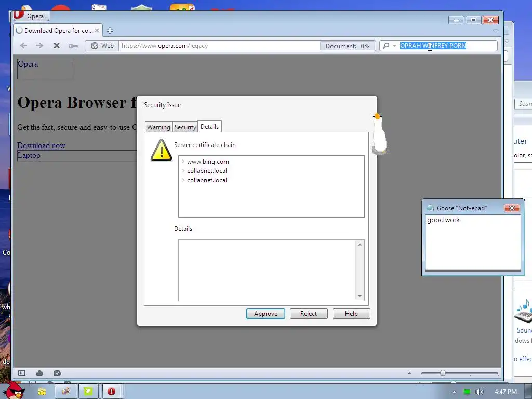The height and width of the screenshot is (399, 532).
Task: Expand the second collabnet.local certificate
Action: (183, 180)
